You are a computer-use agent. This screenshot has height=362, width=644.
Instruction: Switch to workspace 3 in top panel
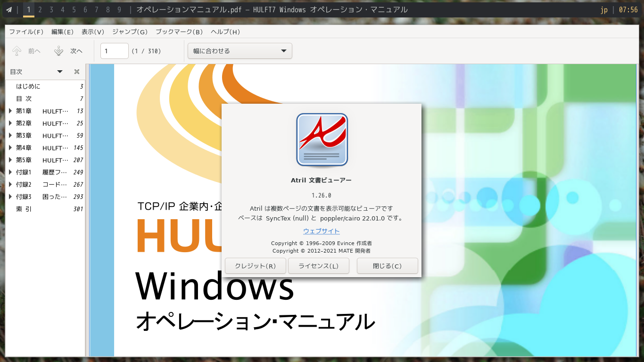click(x=51, y=9)
